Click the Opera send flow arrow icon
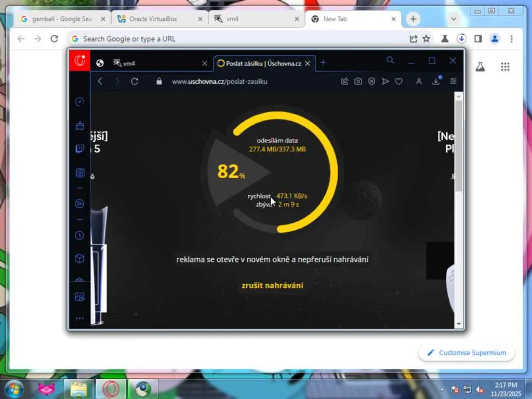 tap(385, 82)
